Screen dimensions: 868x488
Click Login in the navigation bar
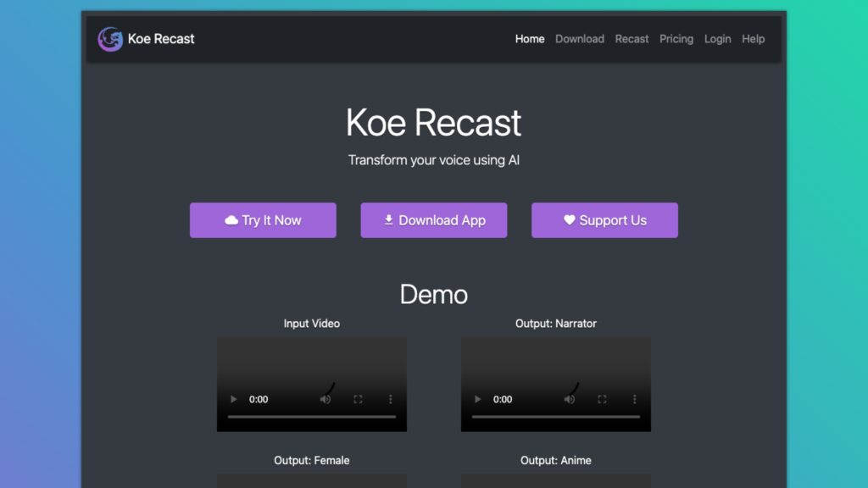[717, 39]
